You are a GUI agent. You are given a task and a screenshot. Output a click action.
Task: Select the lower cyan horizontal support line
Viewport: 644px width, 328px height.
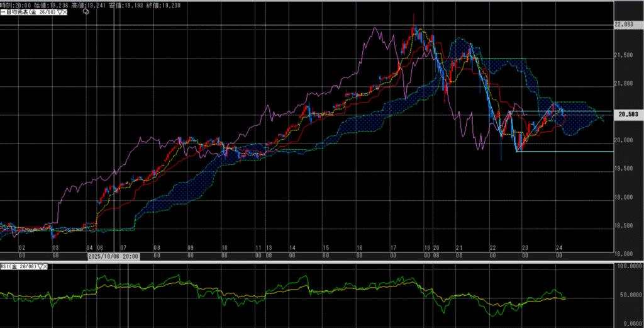tap(566, 151)
